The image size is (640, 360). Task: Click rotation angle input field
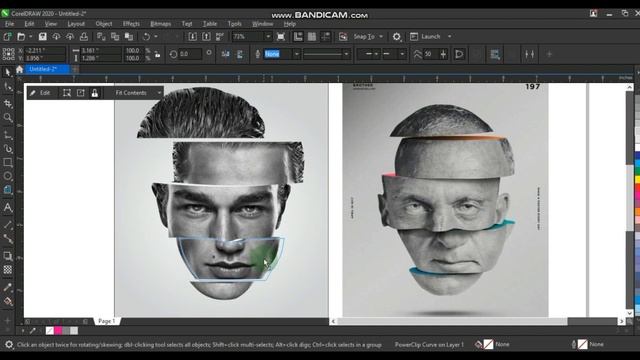click(190, 54)
